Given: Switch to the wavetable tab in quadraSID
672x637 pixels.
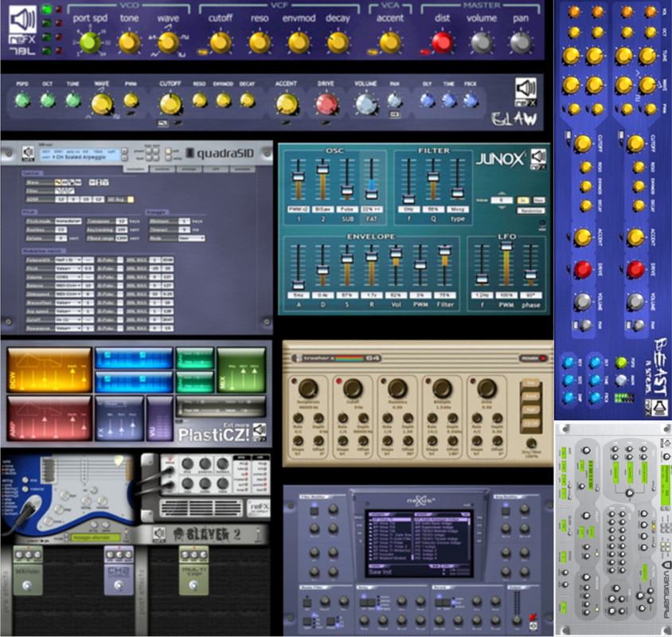Looking at the screenshot, I should (x=242, y=170).
